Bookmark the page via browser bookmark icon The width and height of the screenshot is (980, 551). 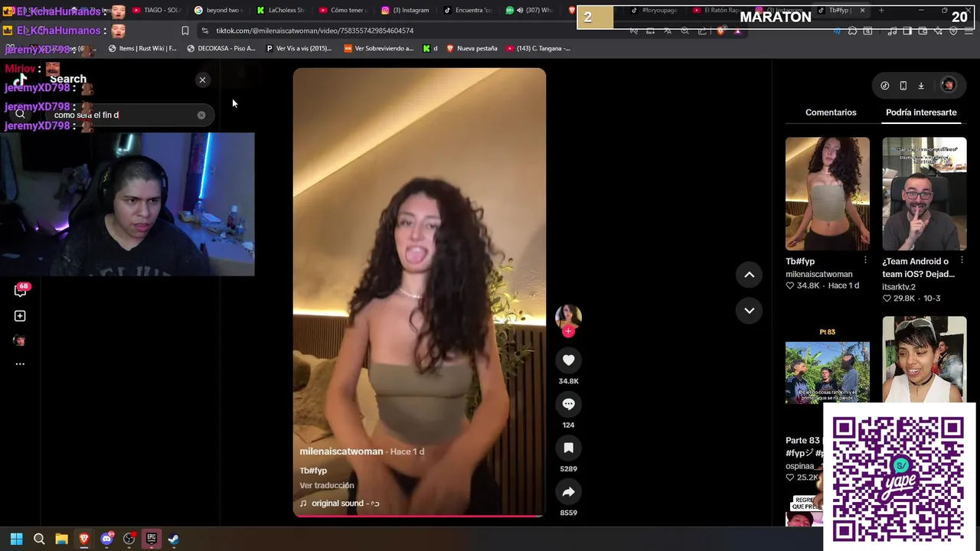coord(185,31)
